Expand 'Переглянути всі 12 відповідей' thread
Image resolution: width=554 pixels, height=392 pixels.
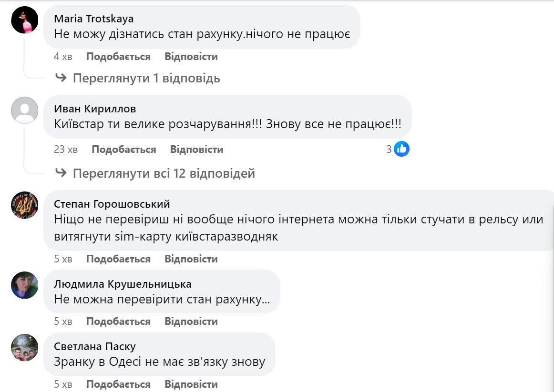coord(164,173)
